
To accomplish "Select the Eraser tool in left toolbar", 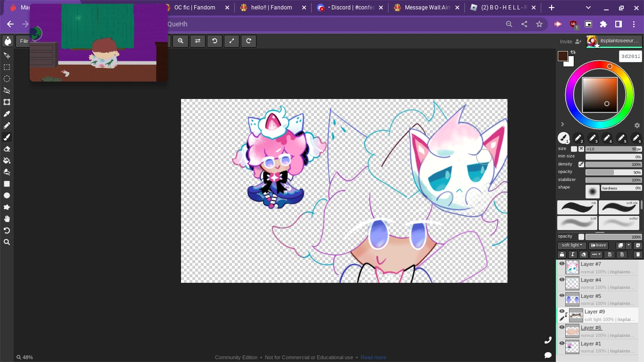I will (x=7, y=149).
